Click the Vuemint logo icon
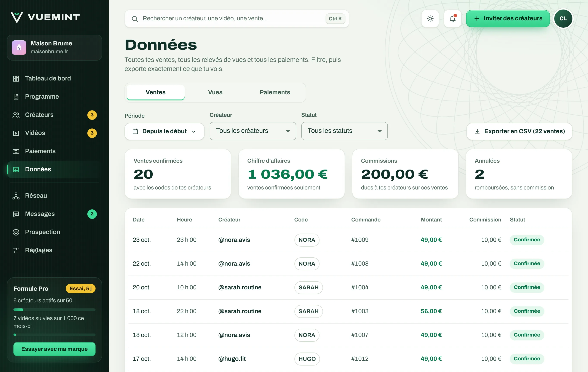This screenshot has height=372, width=588. click(x=17, y=17)
